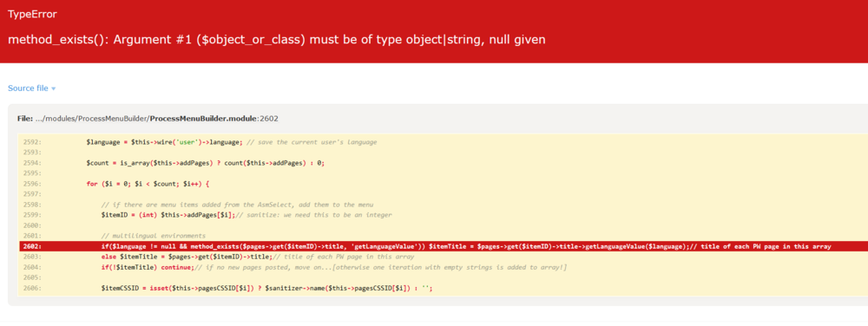Select the method_exists() error message text

point(277,40)
